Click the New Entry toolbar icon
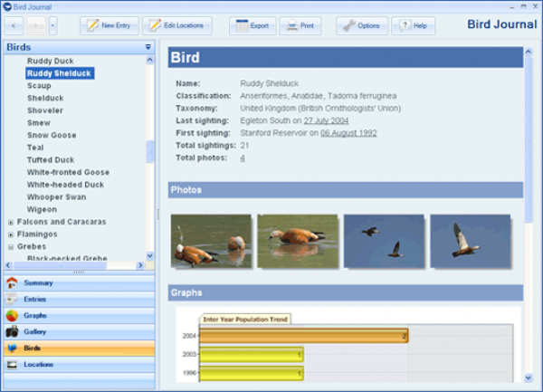 click(x=92, y=25)
